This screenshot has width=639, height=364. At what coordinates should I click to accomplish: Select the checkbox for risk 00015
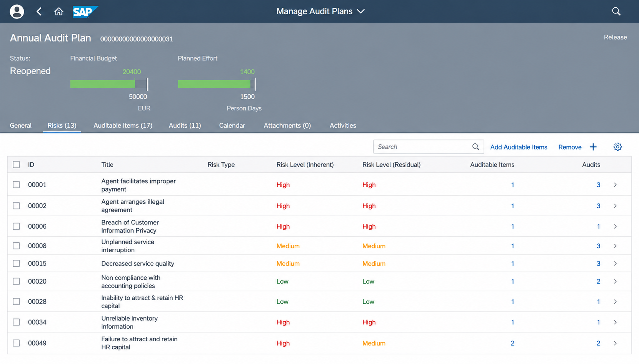[16, 263]
